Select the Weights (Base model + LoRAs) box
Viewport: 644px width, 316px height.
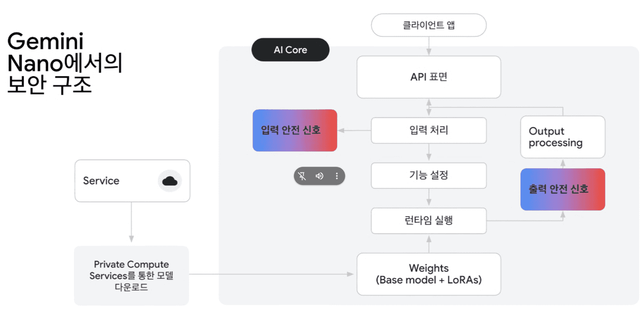[x=429, y=274]
